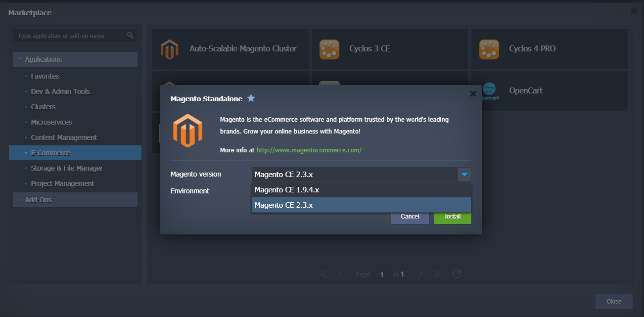Screen dimensions: 644x317
Task: Select the Dev & Admin Tools category
Action: tap(60, 91)
